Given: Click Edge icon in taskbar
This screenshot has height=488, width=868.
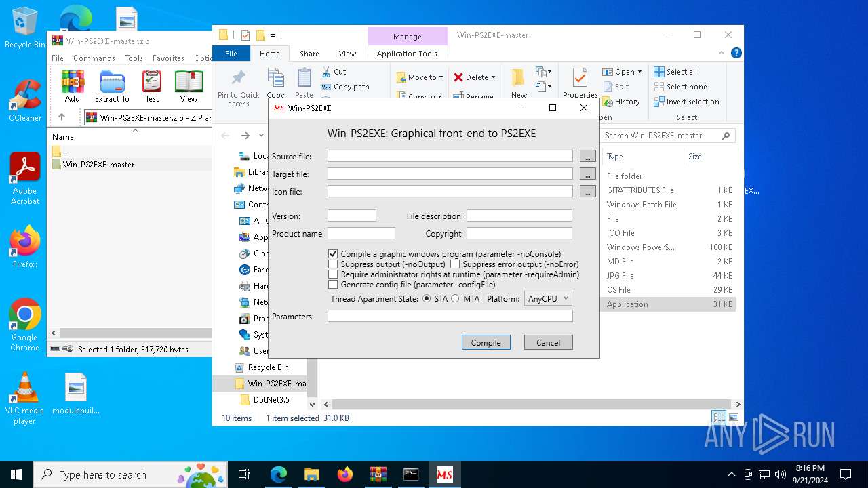Looking at the screenshot, I should pos(279,474).
